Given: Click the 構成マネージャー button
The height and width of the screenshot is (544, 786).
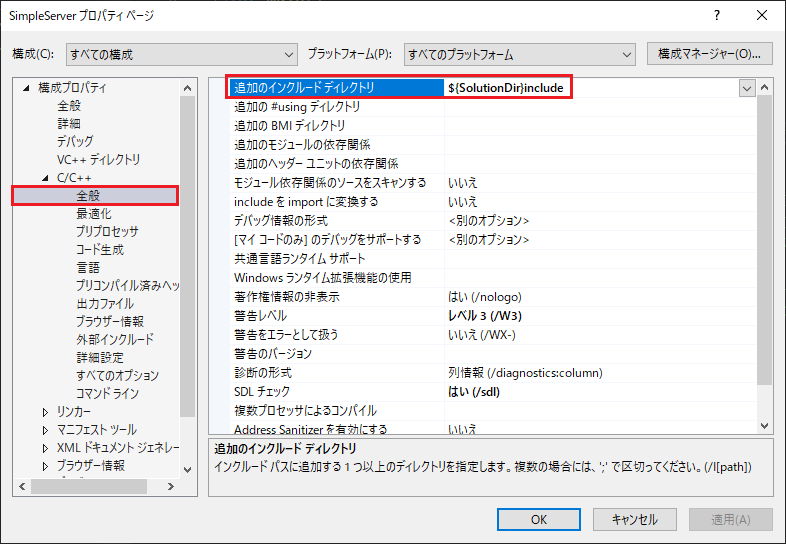Looking at the screenshot, I should pos(710,53).
